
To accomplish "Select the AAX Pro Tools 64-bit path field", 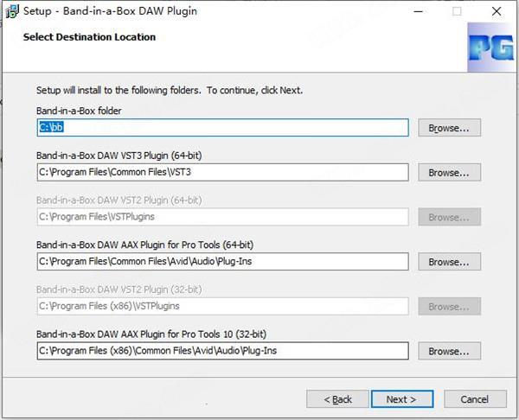I will point(223,262).
